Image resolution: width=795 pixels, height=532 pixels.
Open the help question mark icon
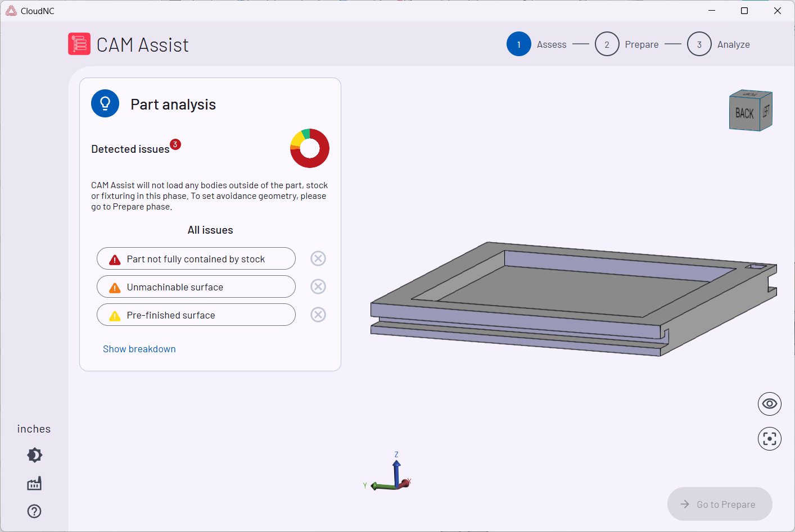34,511
